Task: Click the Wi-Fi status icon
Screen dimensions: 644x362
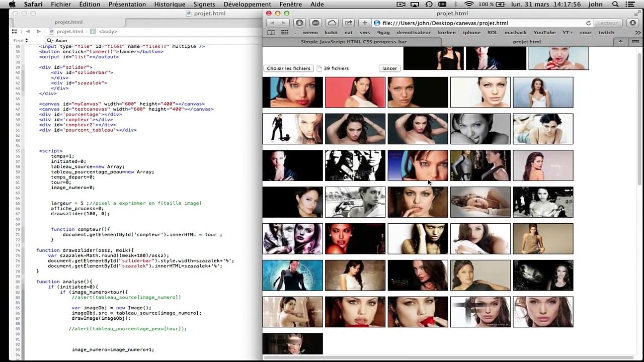Action: coord(469,4)
